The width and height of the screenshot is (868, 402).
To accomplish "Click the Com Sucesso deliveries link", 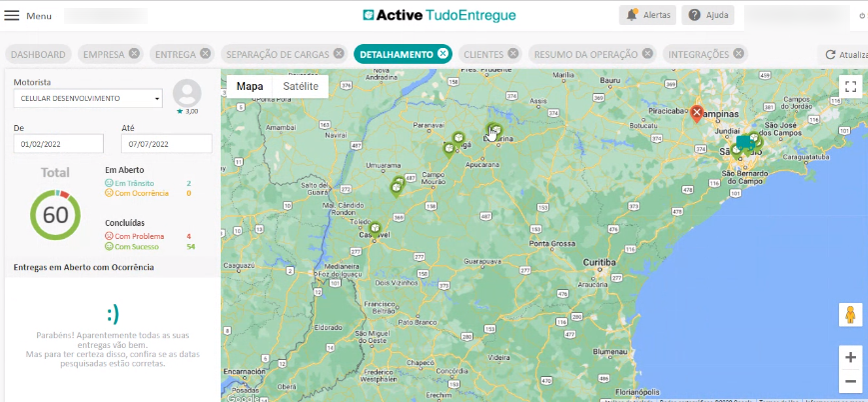I will coord(139,246).
